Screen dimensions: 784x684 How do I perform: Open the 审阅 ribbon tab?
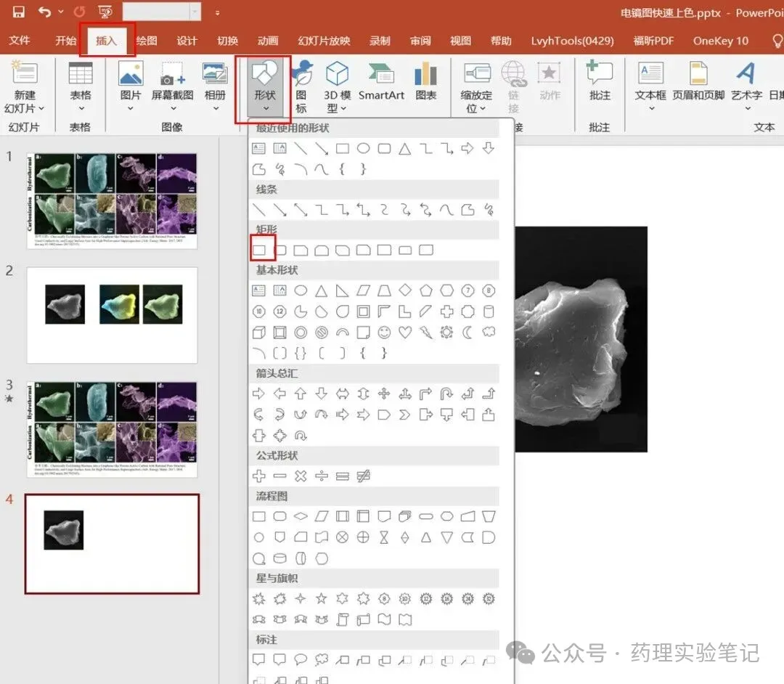pos(420,41)
